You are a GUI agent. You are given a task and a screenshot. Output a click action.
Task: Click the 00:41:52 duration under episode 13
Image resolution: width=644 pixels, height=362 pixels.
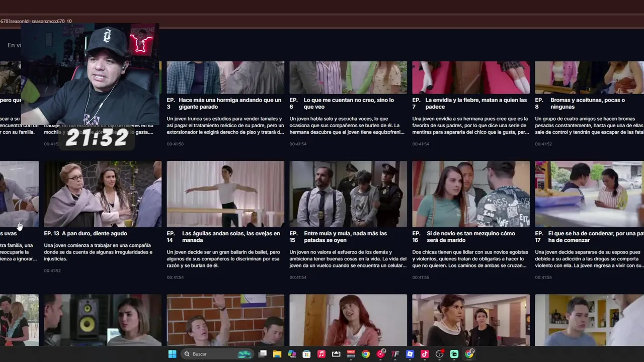(52, 270)
